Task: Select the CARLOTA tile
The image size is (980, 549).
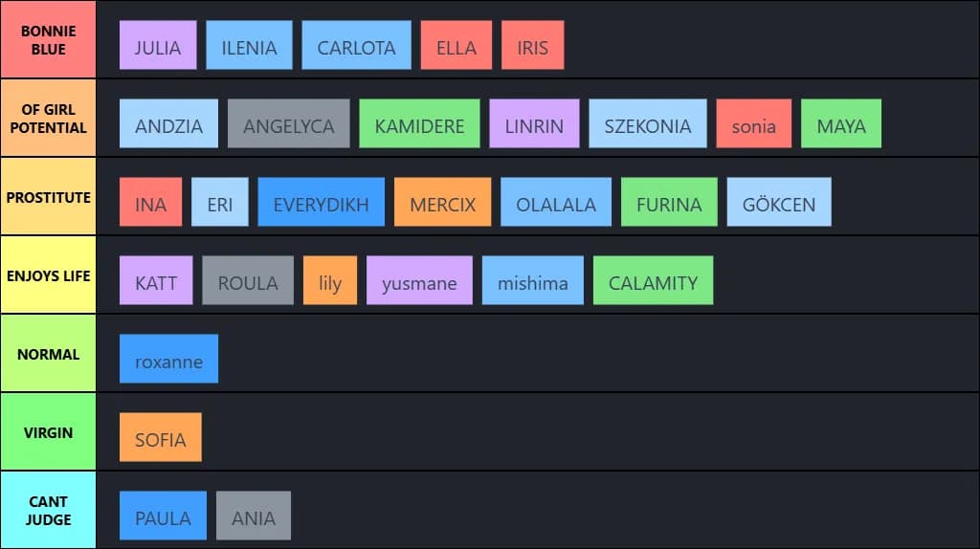Action: click(356, 45)
